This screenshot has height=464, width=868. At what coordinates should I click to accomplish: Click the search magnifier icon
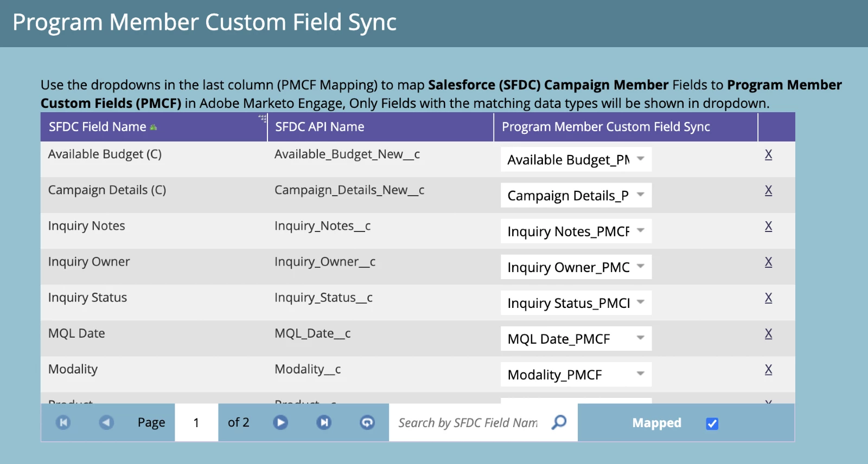(559, 422)
